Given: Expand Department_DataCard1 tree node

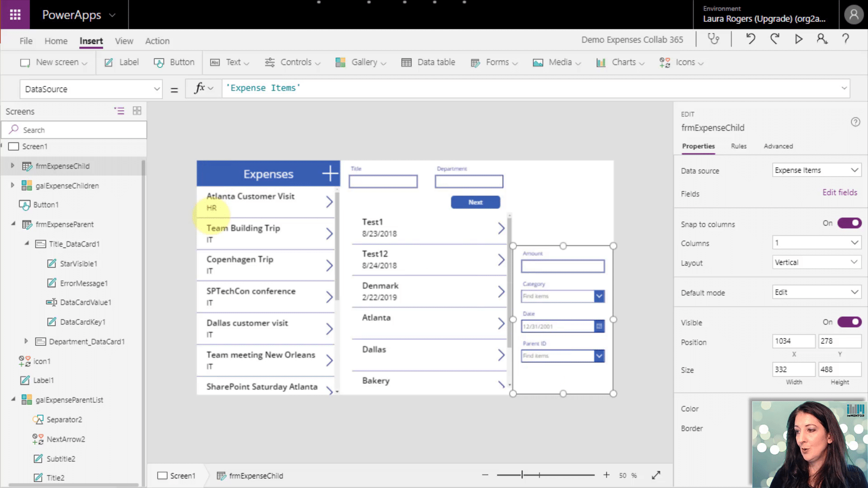Looking at the screenshot, I should click(x=26, y=341).
